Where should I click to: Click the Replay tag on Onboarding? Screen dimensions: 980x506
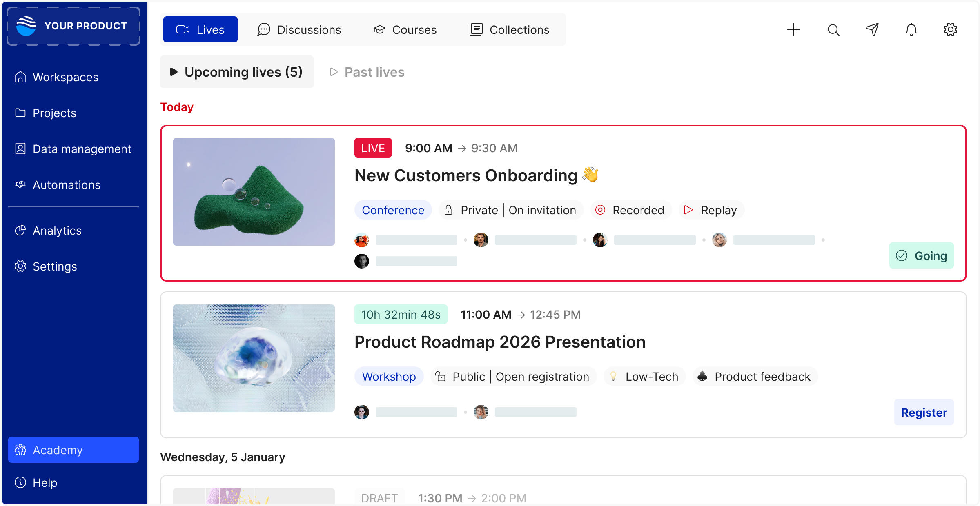click(711, 210)
